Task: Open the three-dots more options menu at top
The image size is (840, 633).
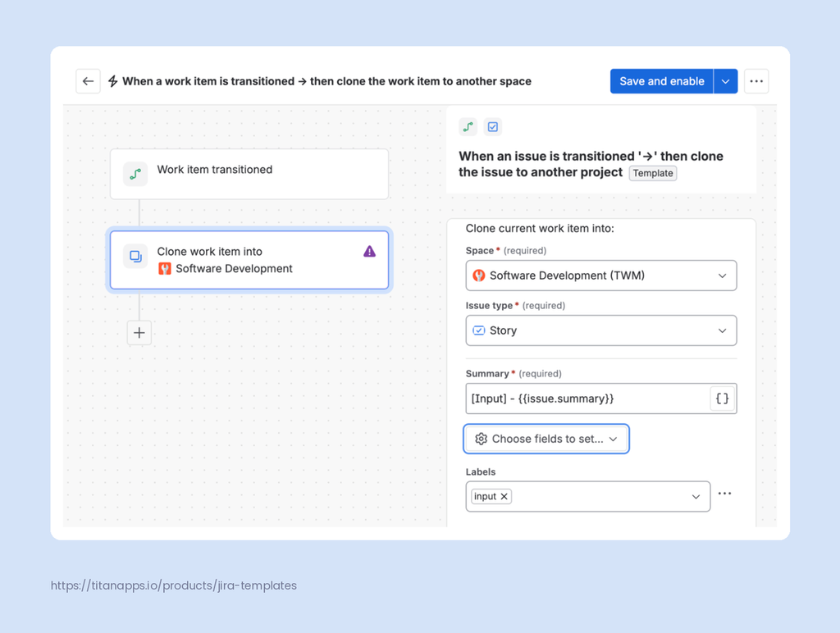Action: 756,81
